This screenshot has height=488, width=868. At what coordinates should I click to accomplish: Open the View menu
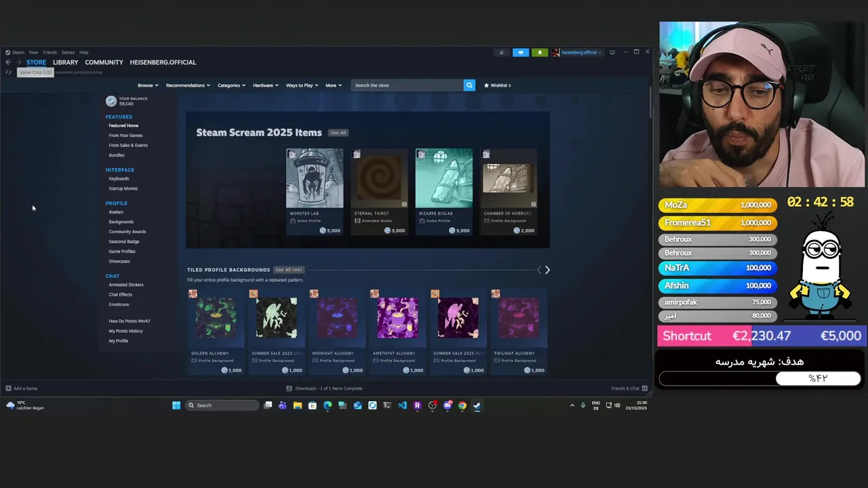(x=33, y=52)
